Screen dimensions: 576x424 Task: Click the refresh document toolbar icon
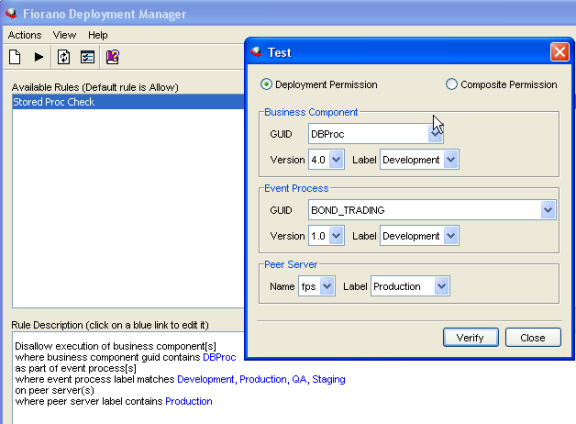pyautogui.click(x=64, y=57)
